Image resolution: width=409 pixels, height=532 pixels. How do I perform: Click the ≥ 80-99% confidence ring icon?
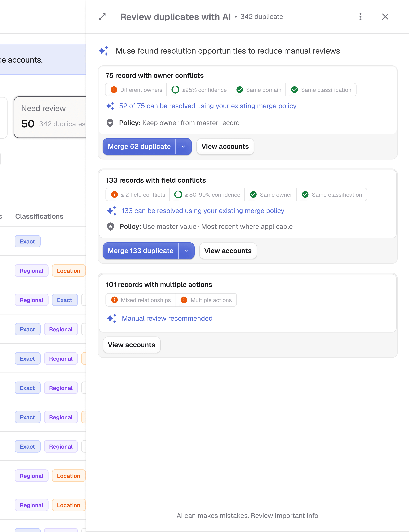[178, 195]
